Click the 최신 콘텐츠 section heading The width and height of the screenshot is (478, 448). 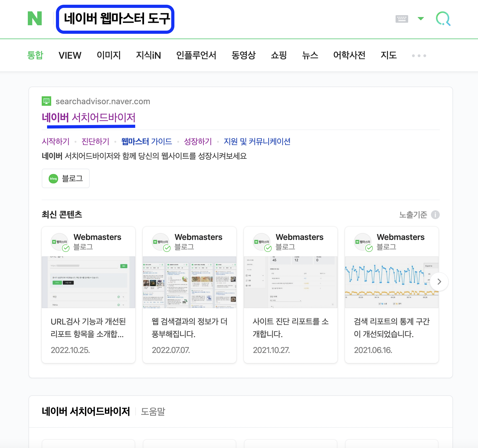click(x=62, y=215)
